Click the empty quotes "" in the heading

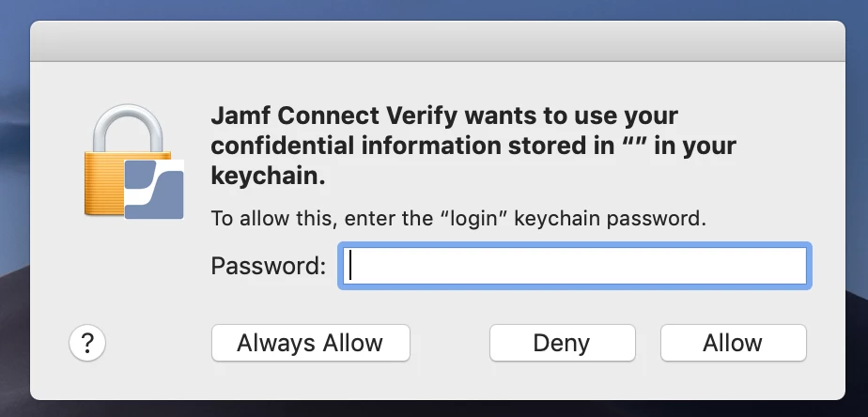(634, 143)
